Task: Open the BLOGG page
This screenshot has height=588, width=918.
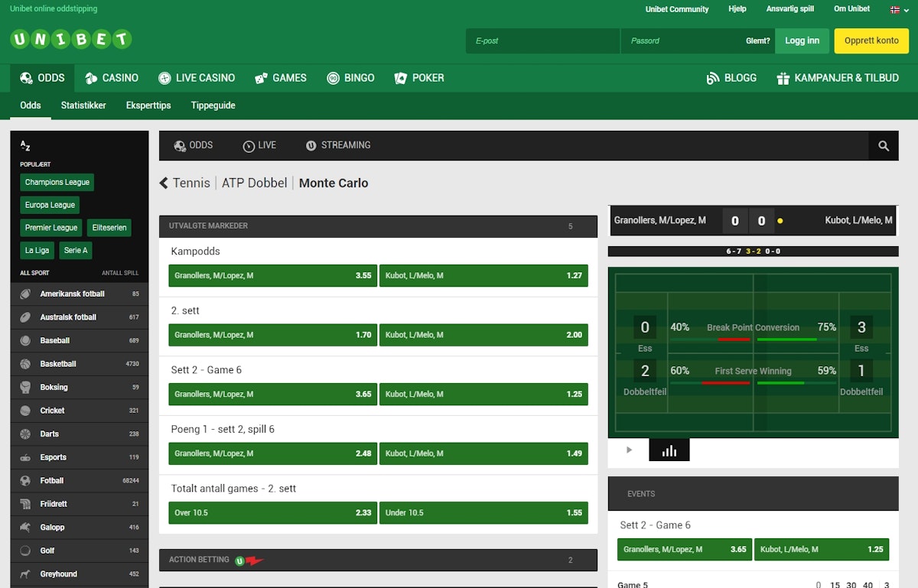Action: point(731,78)
